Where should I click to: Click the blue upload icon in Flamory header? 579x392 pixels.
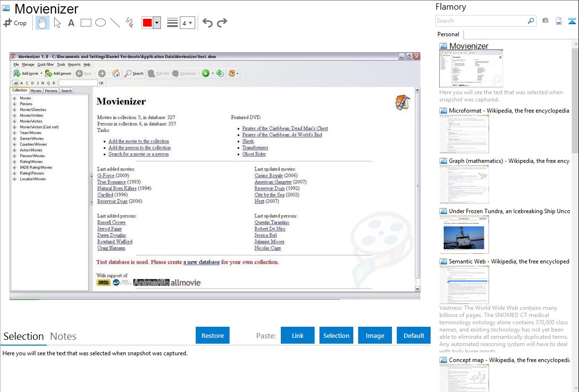click(x=572, y=21)
